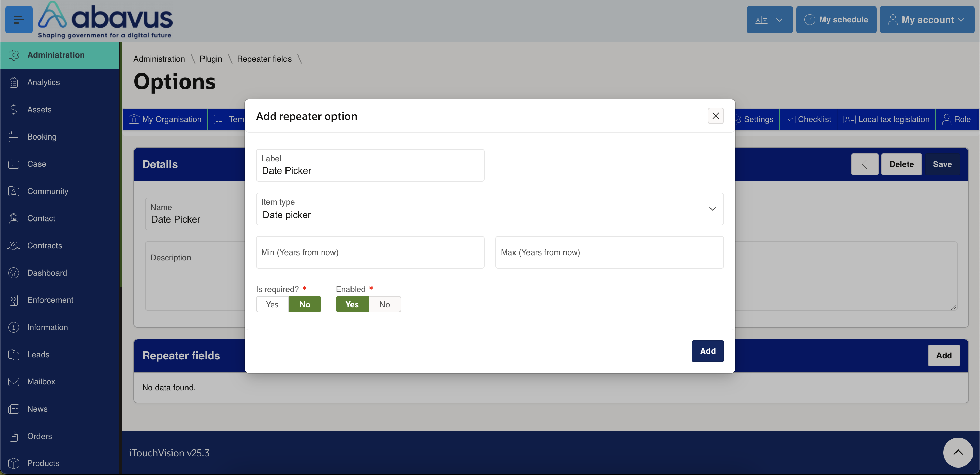Click the Delete button

click(901, 164)
